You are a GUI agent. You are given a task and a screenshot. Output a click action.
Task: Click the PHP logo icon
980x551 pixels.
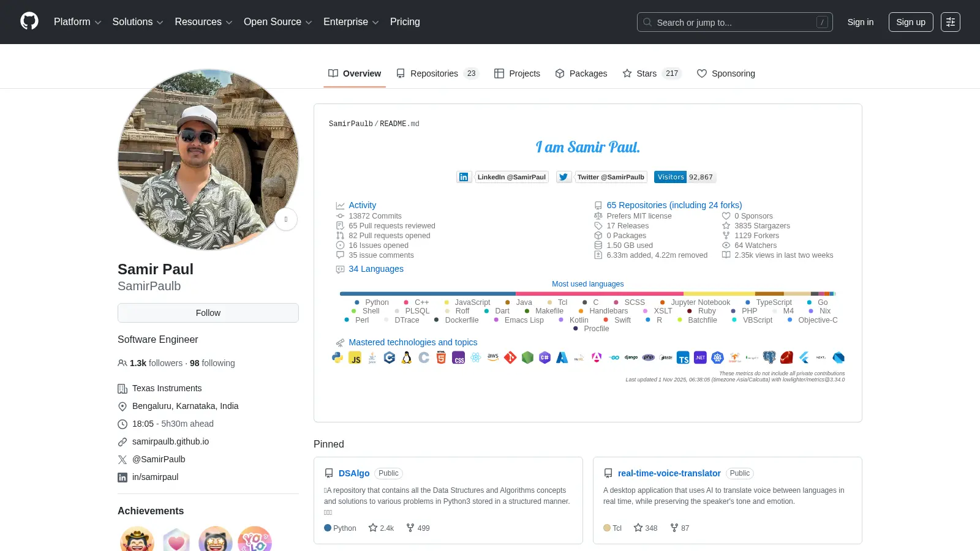pyautogui.click(x=648, y=358)
